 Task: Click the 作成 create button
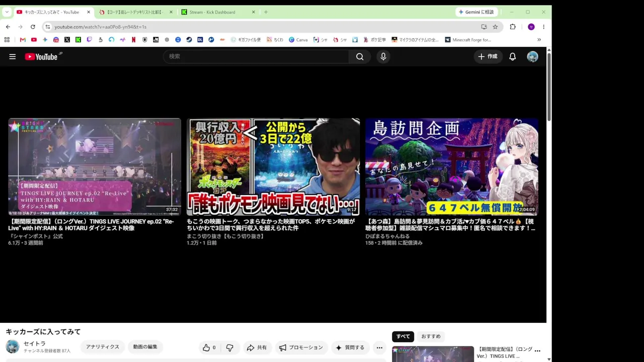click(x=488, y=57)
